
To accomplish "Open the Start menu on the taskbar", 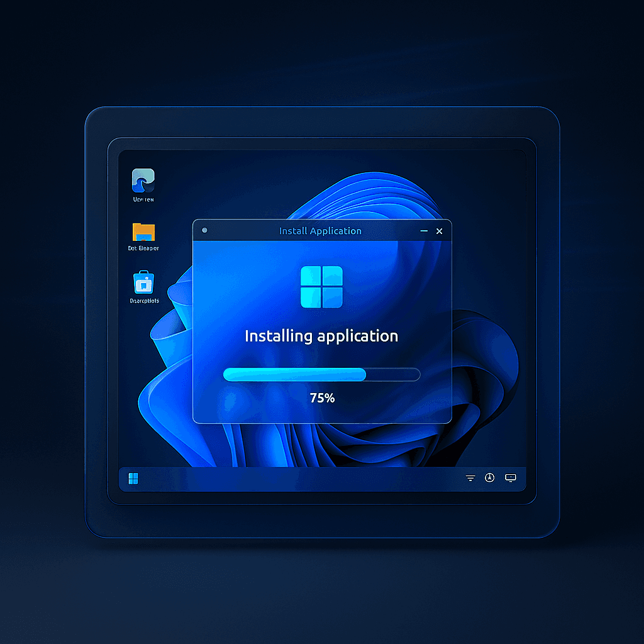I will 133,479.
